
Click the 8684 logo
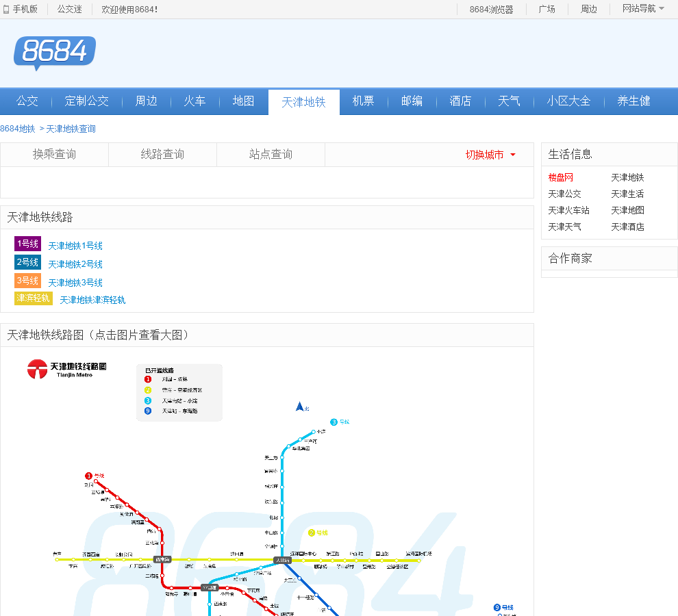55,53
